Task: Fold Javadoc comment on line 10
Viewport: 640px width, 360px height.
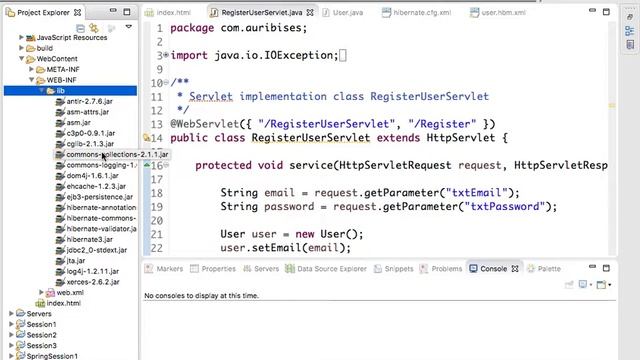Action: (x=166, y=82)
